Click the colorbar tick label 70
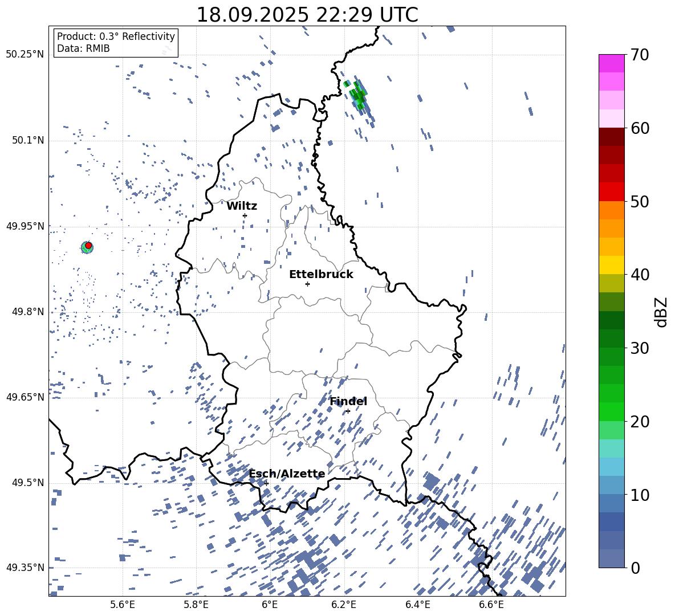This screenshot has height=616, width=675. (x=640, y=55)
